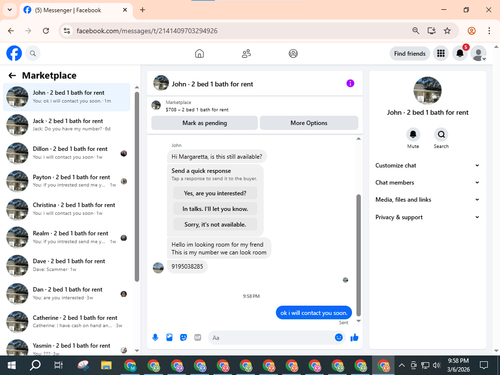Click the conversation list scrollbar
The width and height of the screenshot is (500, 375).
(137, 187)
